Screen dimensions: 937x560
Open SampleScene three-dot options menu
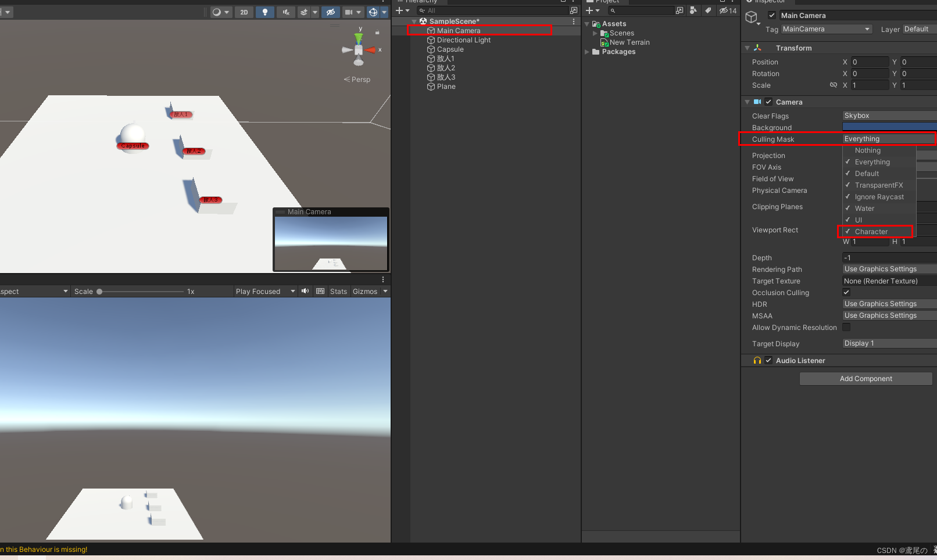574,21
